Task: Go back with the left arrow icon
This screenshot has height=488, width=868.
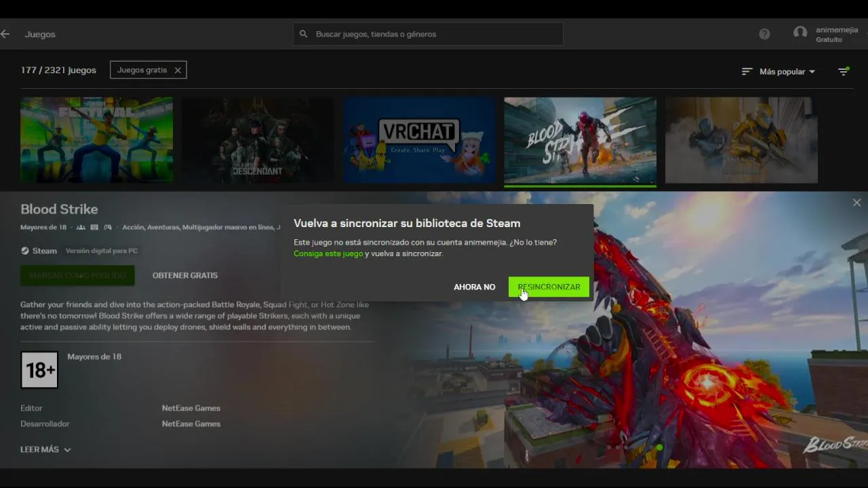Action: [x=5, y=34]
